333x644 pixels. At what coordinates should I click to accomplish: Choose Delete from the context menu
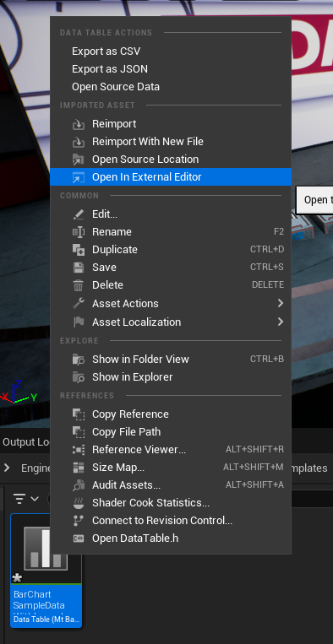[x=171, y=285]
